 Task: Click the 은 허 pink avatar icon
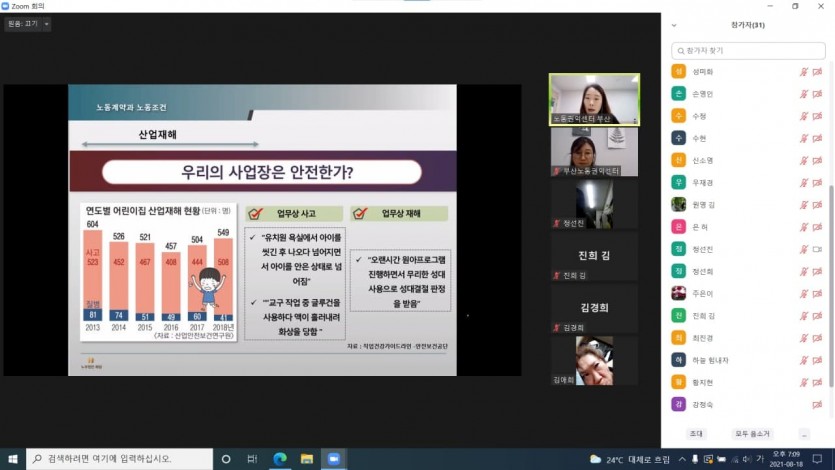pyautogui.click(x=678, y=227)
